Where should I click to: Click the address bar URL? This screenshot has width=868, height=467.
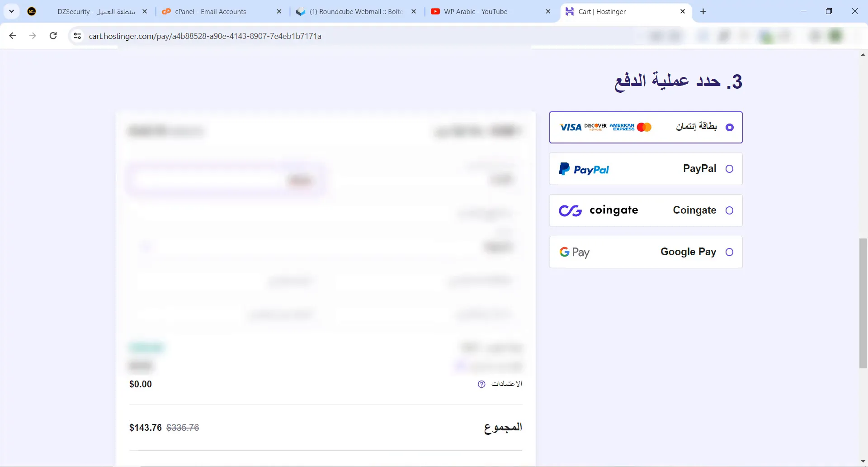click(205, 36)
